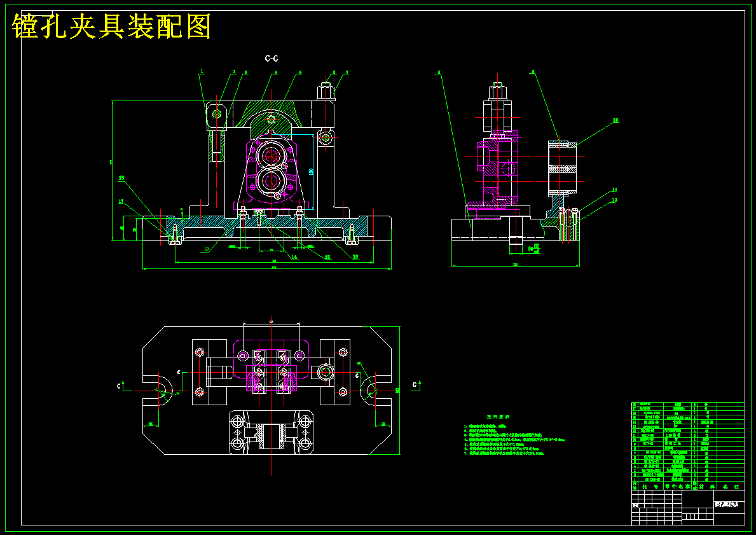The width and height of the screenshot is (756, 535).
Task: Click part balloon number 16
Action: (355, 256)
